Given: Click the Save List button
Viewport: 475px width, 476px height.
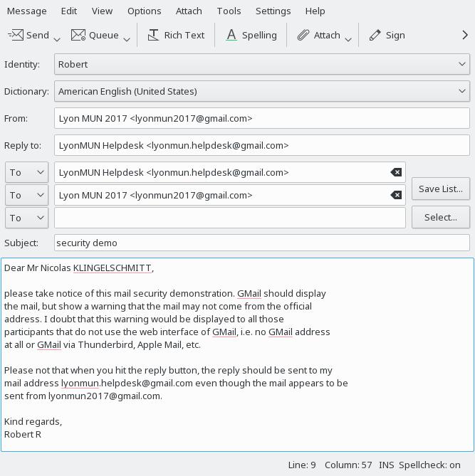Looking at the screenshot, I should coord(441,189).
